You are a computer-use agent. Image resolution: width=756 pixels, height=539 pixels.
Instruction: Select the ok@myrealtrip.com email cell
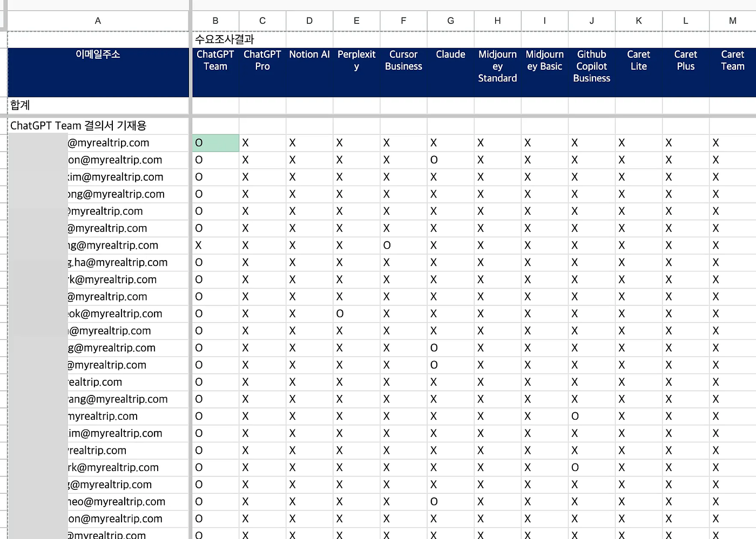click(x=98, y=314)
